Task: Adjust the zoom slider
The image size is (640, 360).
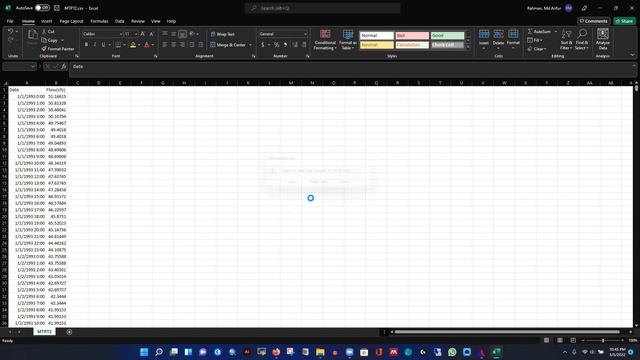Action: coord(603,340)
